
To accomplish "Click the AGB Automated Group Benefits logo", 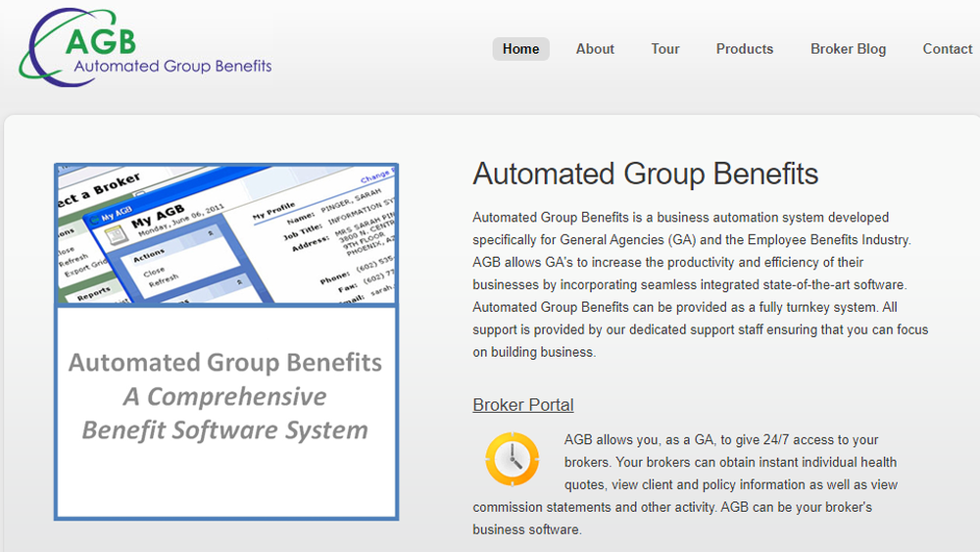I will (145, 47).
